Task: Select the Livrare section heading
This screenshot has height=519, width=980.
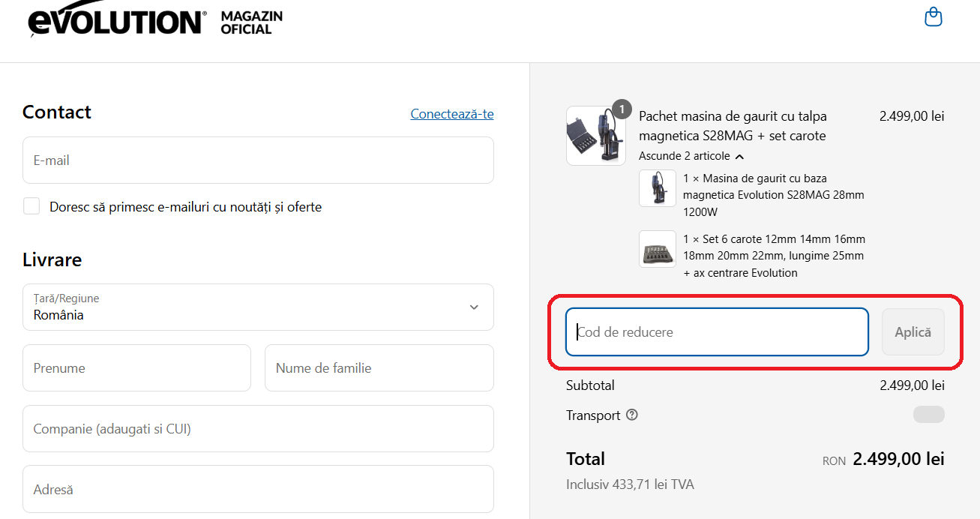Action: point(52,259)
